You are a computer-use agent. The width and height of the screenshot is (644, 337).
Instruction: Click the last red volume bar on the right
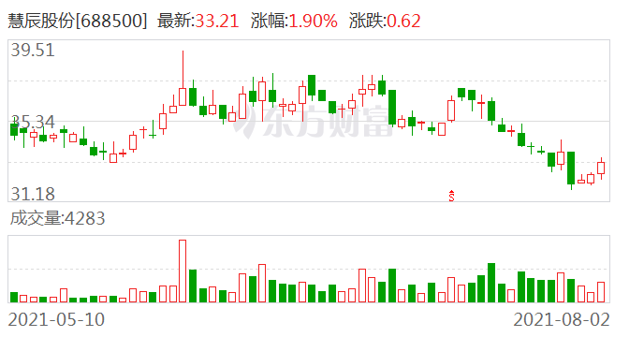(x=601, y=292)
